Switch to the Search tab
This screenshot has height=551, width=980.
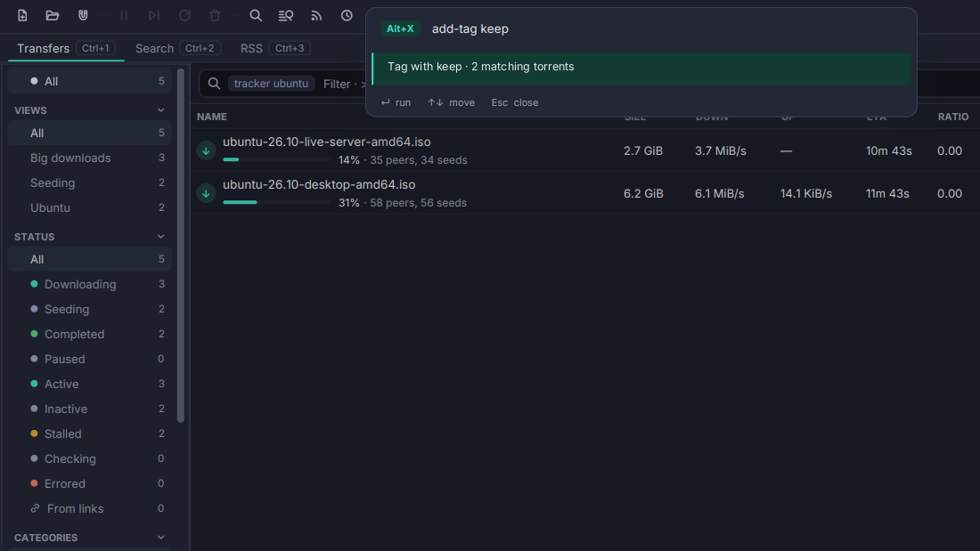click(177, 48)
